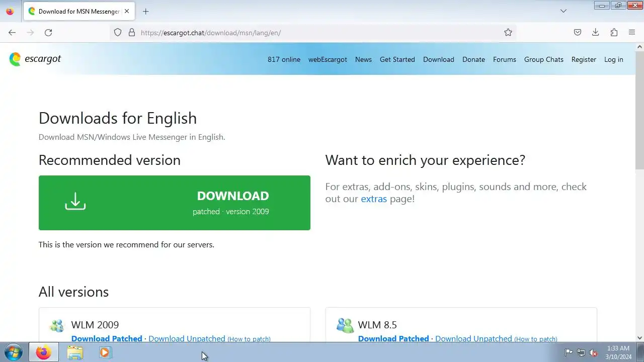Click Register in the header

(x=584, y=59)
